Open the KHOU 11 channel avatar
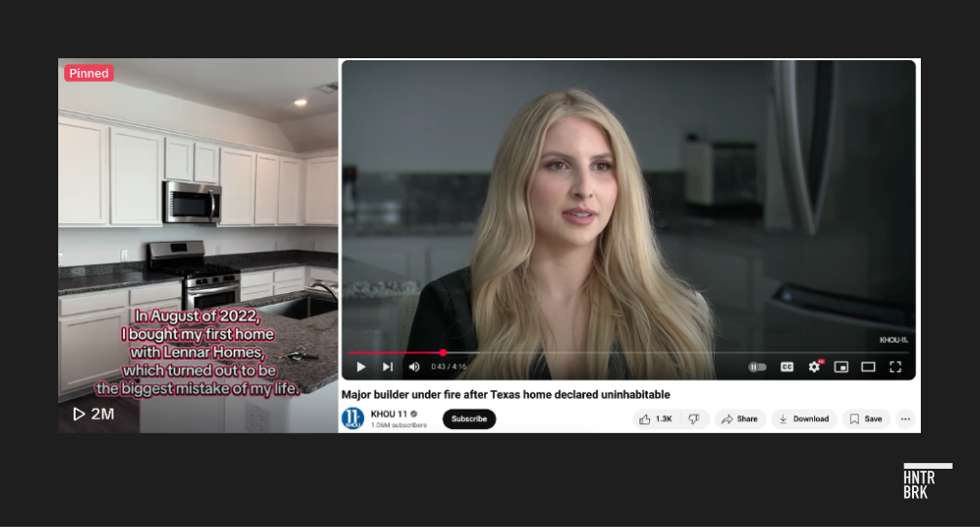Viewport: 980px width, 527px height. pyautogui.click(x=352, y=418)
